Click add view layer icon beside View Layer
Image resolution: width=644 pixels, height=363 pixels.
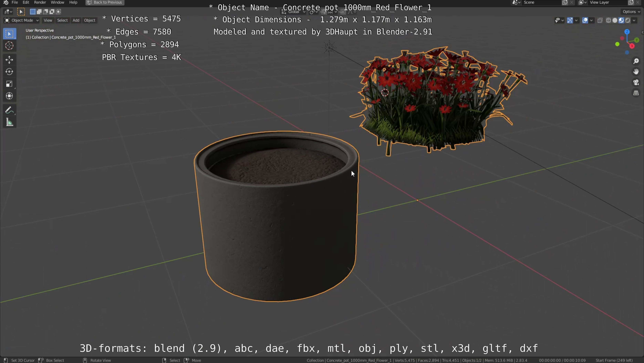(x=631, y=3)
